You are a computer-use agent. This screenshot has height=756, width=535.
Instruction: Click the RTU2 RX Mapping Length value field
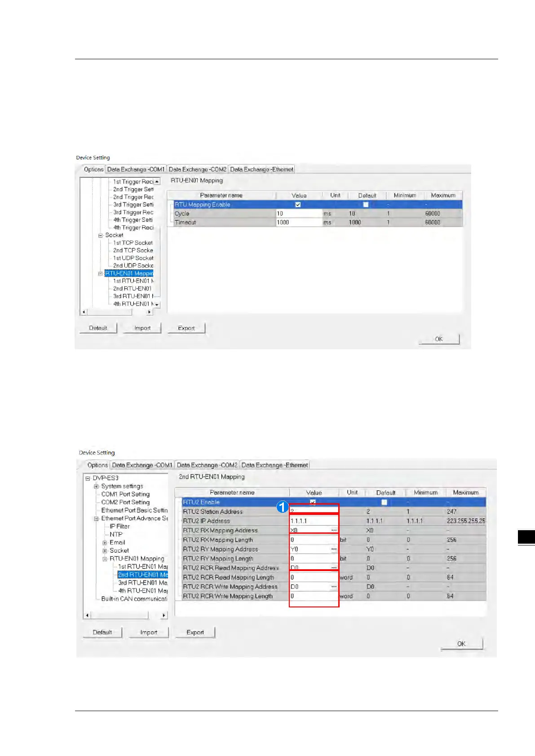314,540
